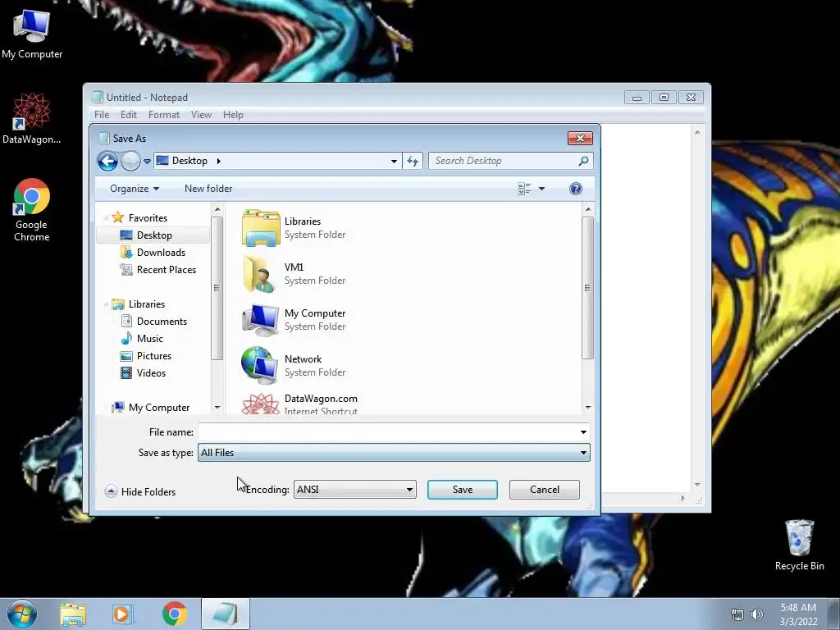
Task: Close the Save As dialog
Action: (x=580, y=138)
